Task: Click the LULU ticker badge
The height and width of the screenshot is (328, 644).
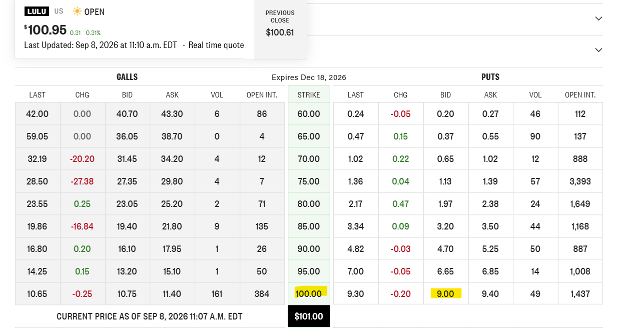Action: (x=37, y=11)
